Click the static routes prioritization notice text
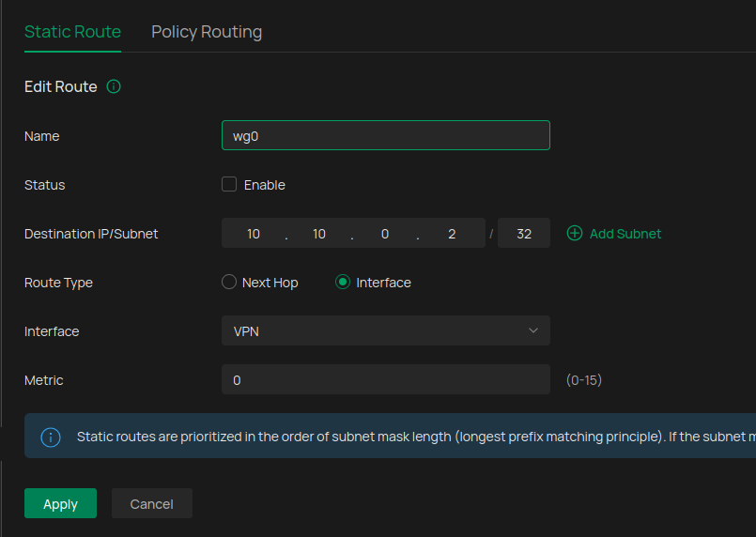 coord(416,437)
